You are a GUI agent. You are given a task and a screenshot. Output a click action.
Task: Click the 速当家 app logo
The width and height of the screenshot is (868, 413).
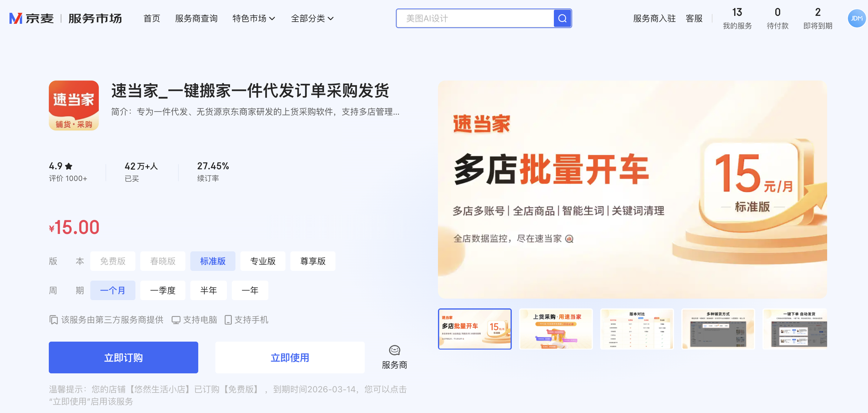[x=74, y=106]
